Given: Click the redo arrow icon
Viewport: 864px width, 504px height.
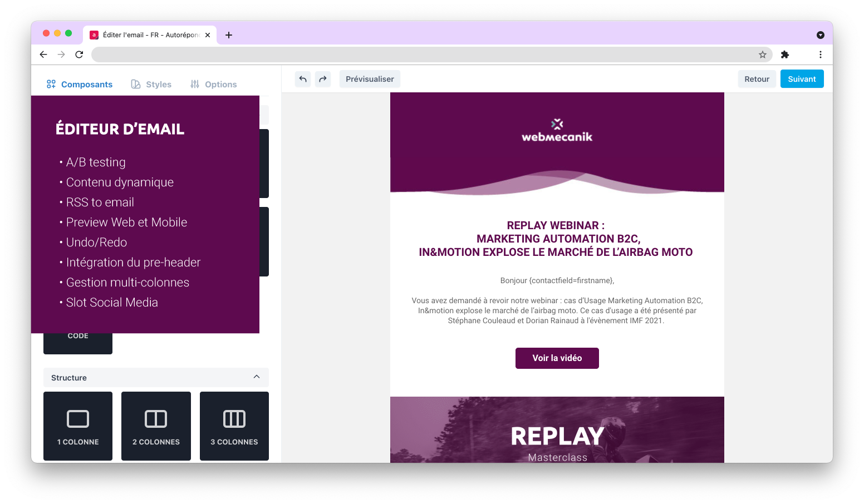Looking at the screenshot, I should (323, 79).
